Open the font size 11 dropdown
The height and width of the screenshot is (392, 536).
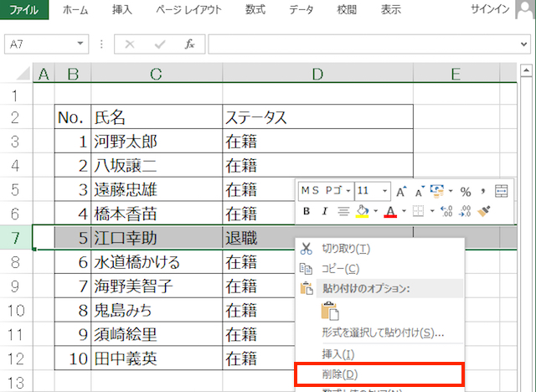click(373, 191)
